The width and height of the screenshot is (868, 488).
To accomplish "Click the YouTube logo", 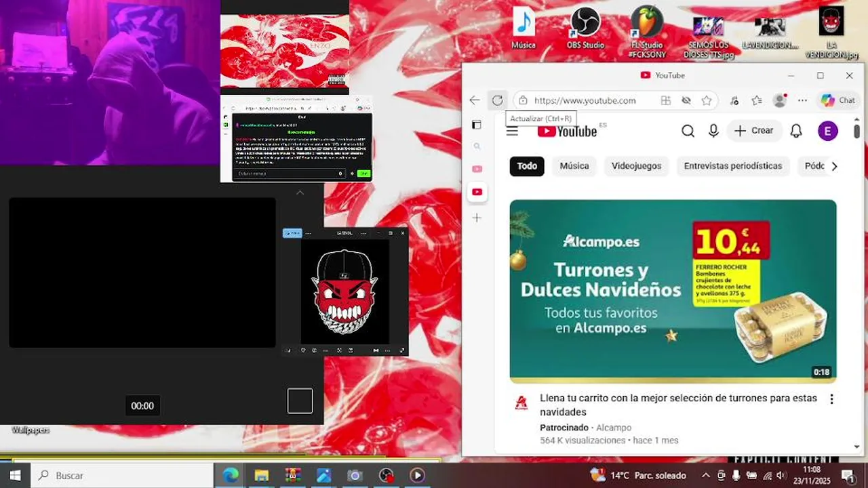I will tap(568, 131).
